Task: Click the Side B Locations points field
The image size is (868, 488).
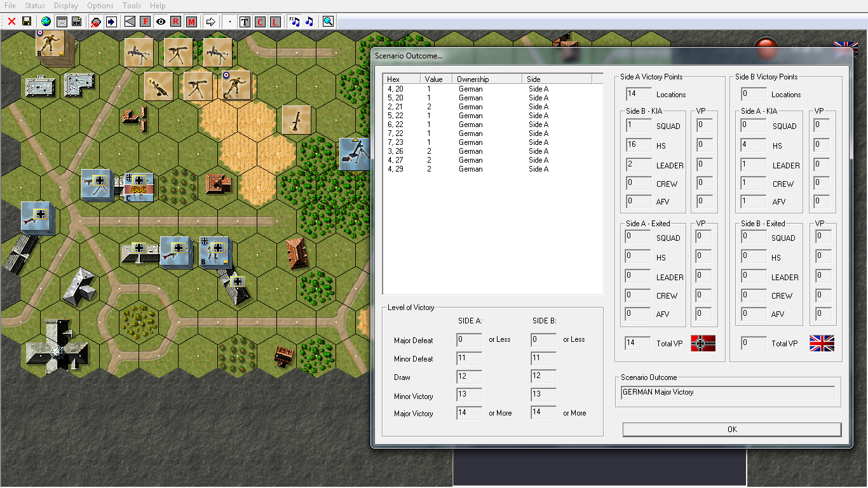Action: click(754, 95)
